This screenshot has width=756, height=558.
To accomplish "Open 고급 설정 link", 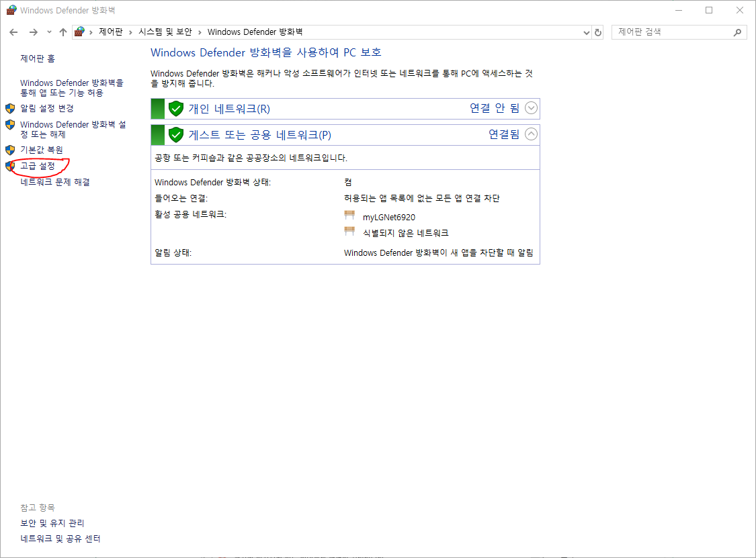I will coord(38,166).
